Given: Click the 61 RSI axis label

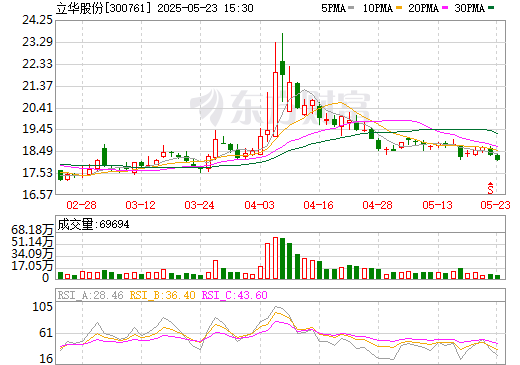Looking at the screenshot, I should coord(46,333).
